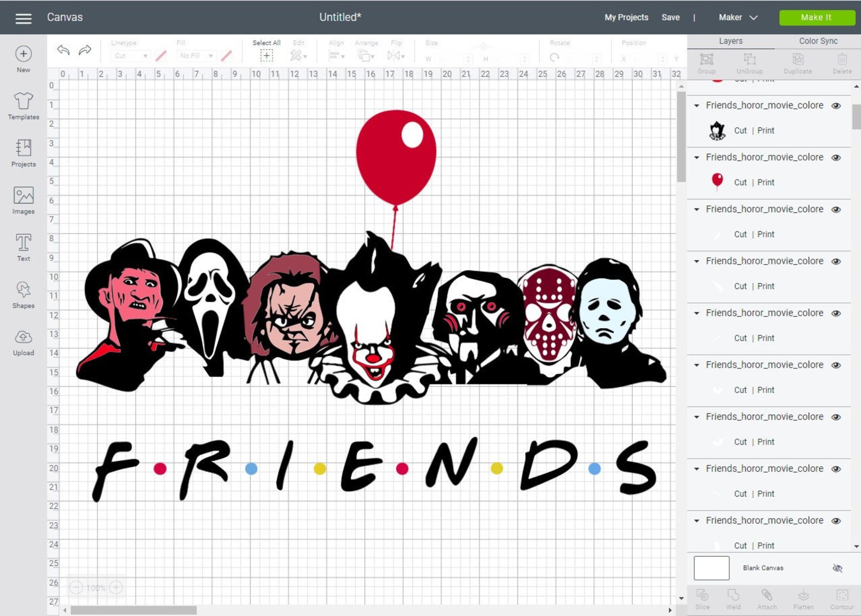Open the Flip tool

coord(396,55)
